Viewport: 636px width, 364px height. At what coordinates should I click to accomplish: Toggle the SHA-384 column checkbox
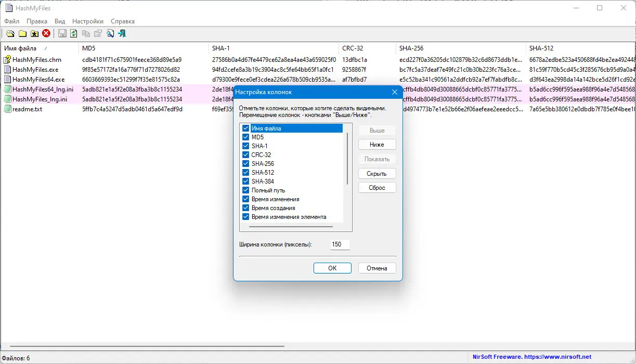pos(245,181)
